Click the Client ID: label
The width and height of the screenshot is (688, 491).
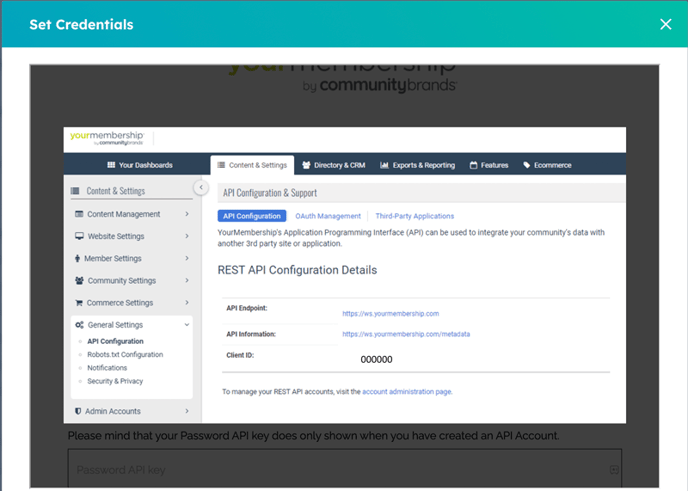click(x=240, y=355)
